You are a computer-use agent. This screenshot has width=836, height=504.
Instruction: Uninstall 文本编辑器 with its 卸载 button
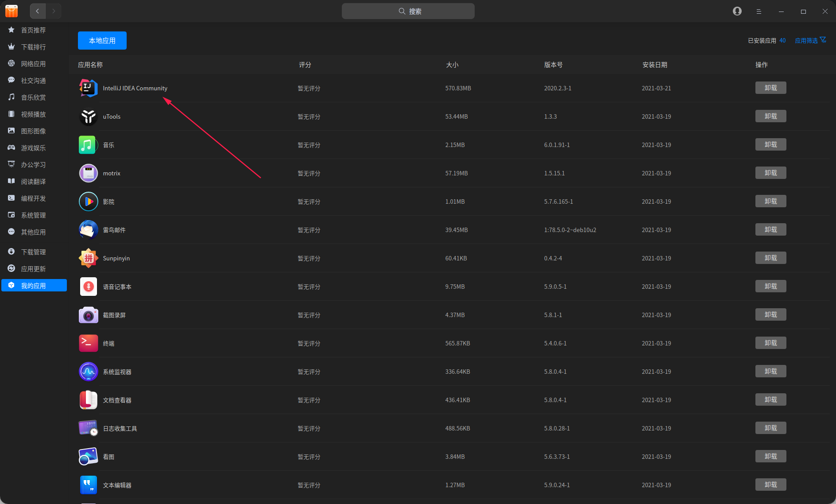click(771, 485)
